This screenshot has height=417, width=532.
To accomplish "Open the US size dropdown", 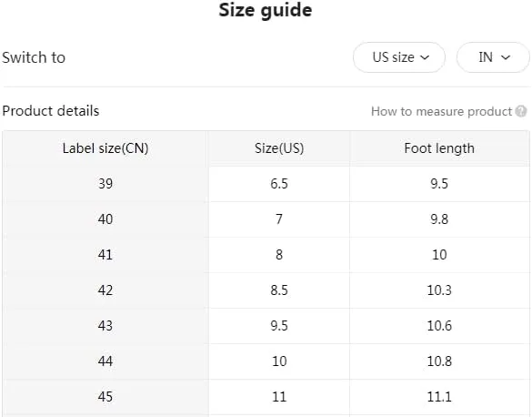I will coord(399,57).
